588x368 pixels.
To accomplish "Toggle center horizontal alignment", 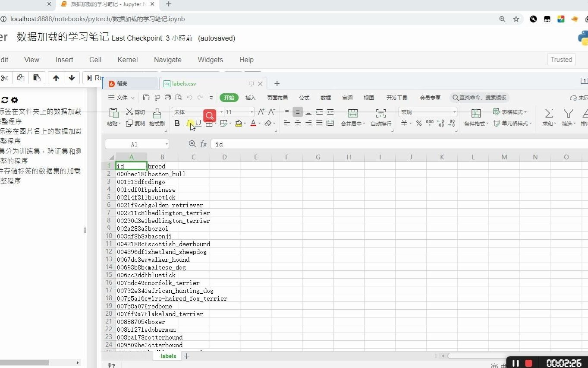I will [298, 124].
